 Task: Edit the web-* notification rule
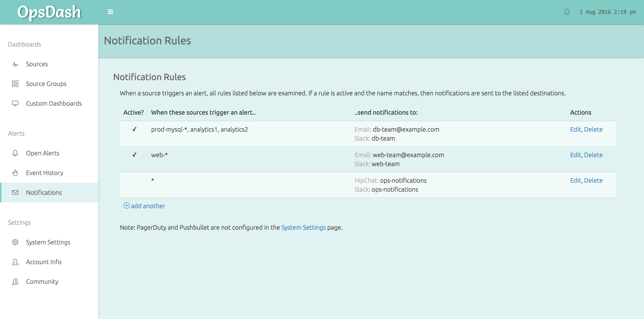[x=575, y=155]
